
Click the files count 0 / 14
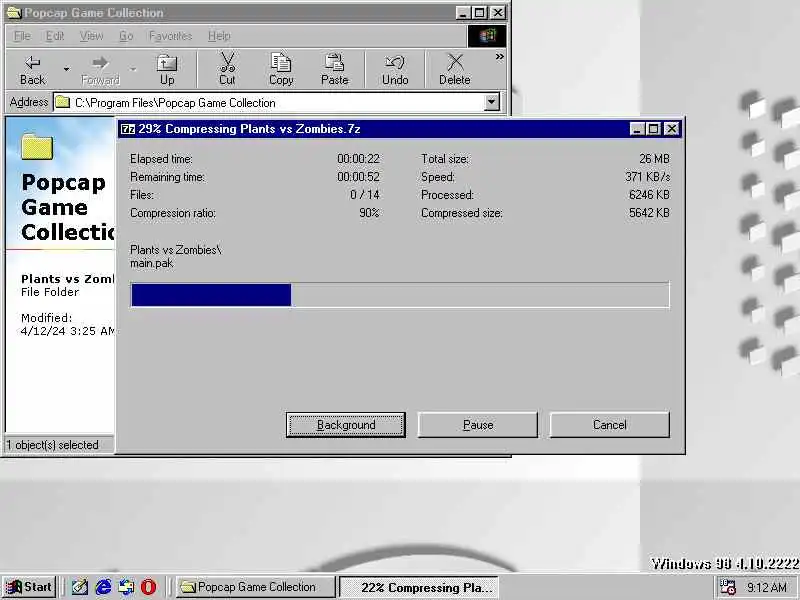[x=365, y=195]
